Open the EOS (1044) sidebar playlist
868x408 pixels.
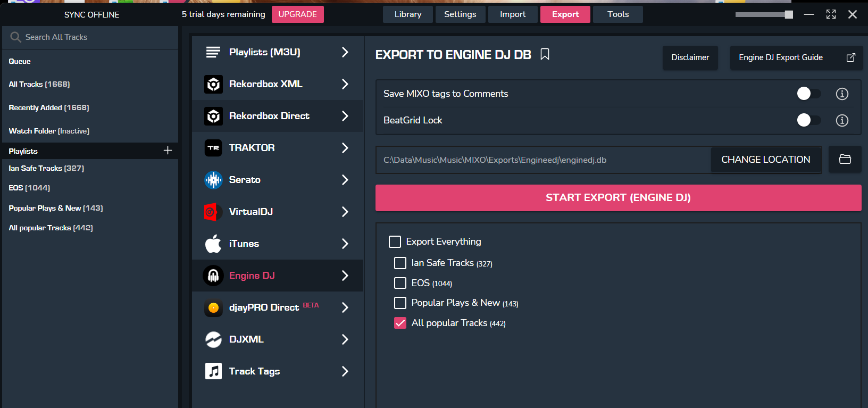point(29,188)
